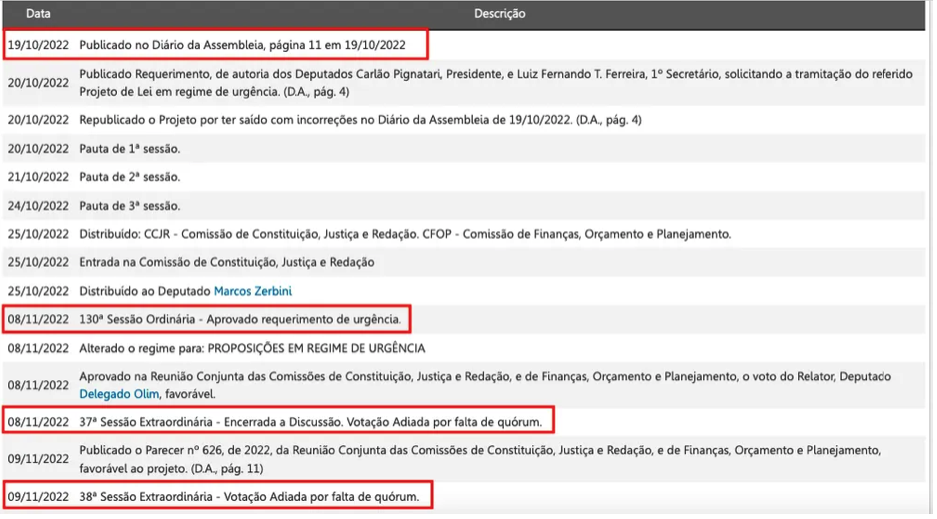
Task: Select 'Pauta de 2ª sessão.' entry
Action: pyautogui.click(x=130, y=177)
